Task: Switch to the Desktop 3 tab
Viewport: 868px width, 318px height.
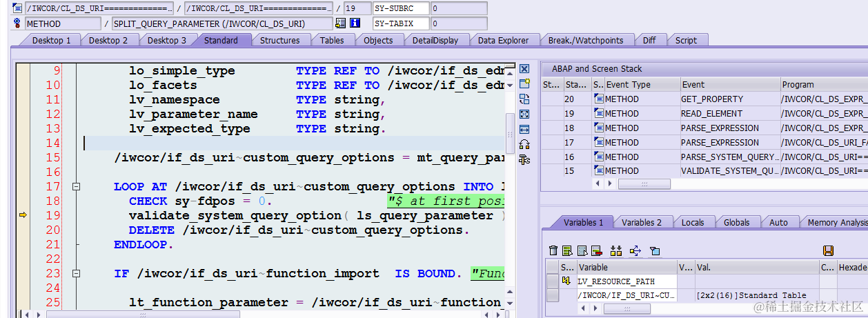Action: (x=166, y=40)
